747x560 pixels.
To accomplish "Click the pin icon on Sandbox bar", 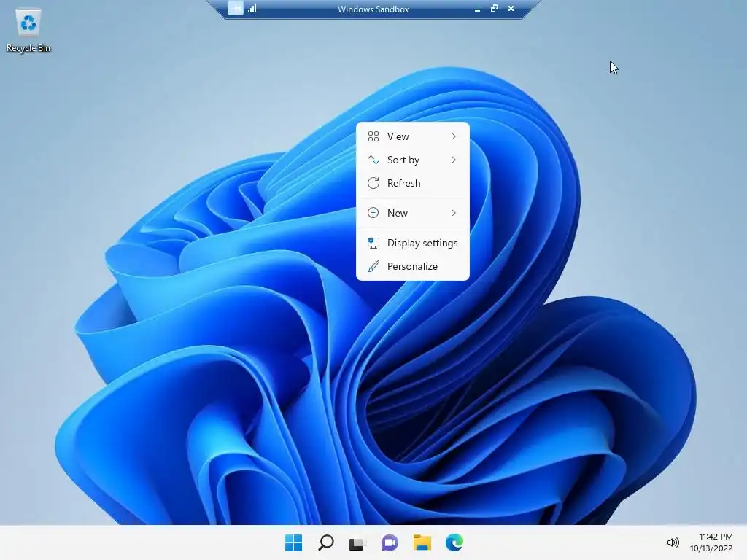I will click(x=236, y=9).
